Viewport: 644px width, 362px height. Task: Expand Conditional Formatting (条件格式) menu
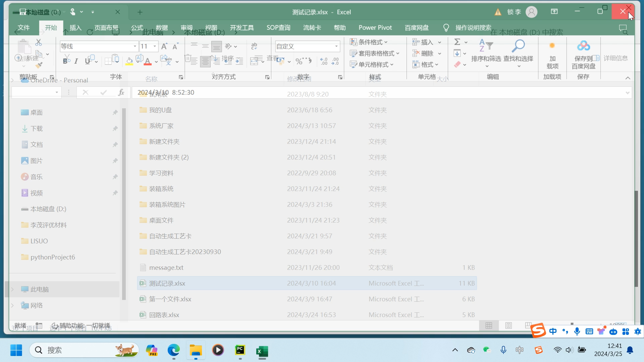click(x=369, y=42)
